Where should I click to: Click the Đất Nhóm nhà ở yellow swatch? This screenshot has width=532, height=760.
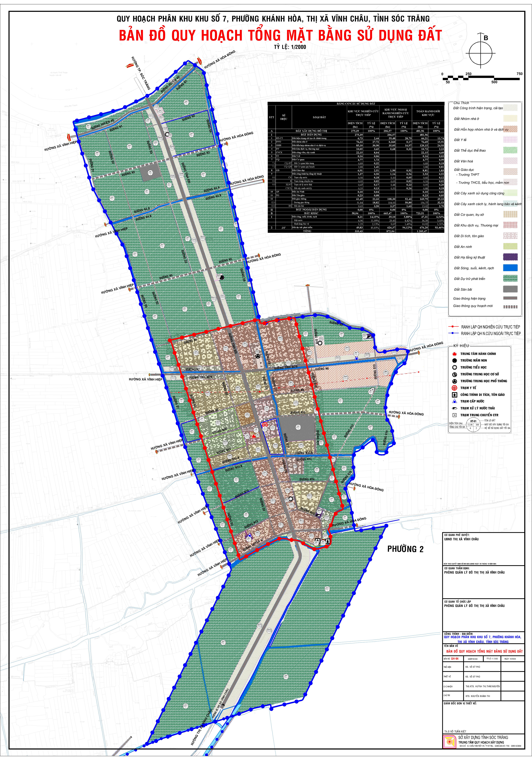pyautogui.click(x=510, y=118)
